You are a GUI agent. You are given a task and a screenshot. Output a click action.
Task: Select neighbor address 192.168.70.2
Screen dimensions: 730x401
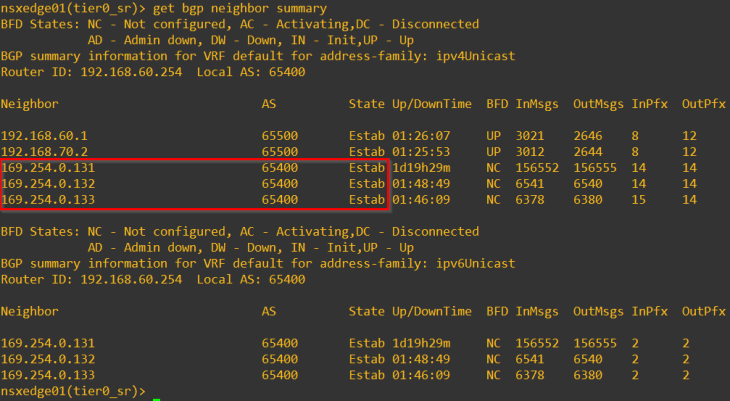point(44,151)
